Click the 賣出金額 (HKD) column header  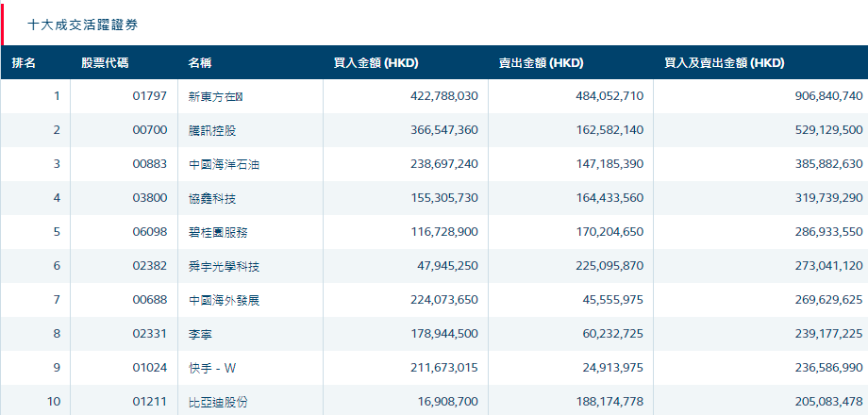point(541,63)
